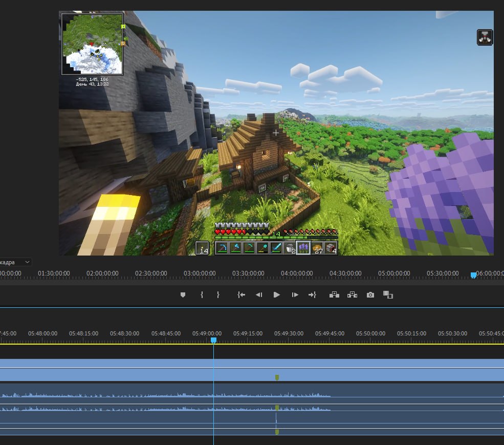Step back one frame
The height and width of the screenshot is (445, 504).
pos(259,295)
